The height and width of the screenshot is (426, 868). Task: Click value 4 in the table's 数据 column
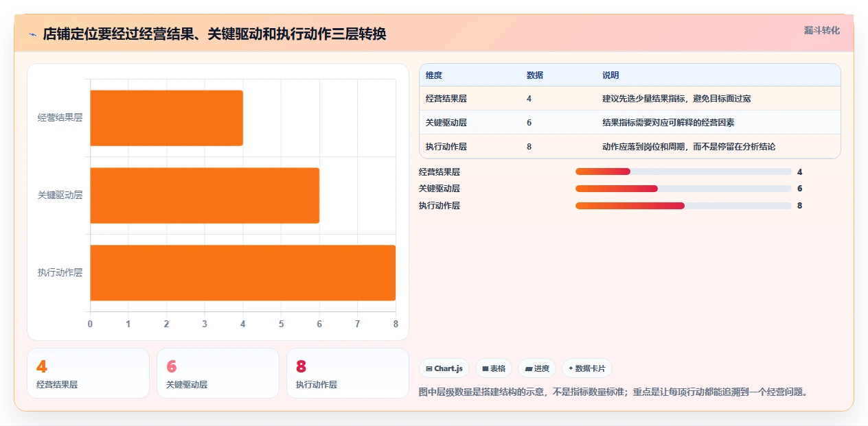tap(529, 99)
